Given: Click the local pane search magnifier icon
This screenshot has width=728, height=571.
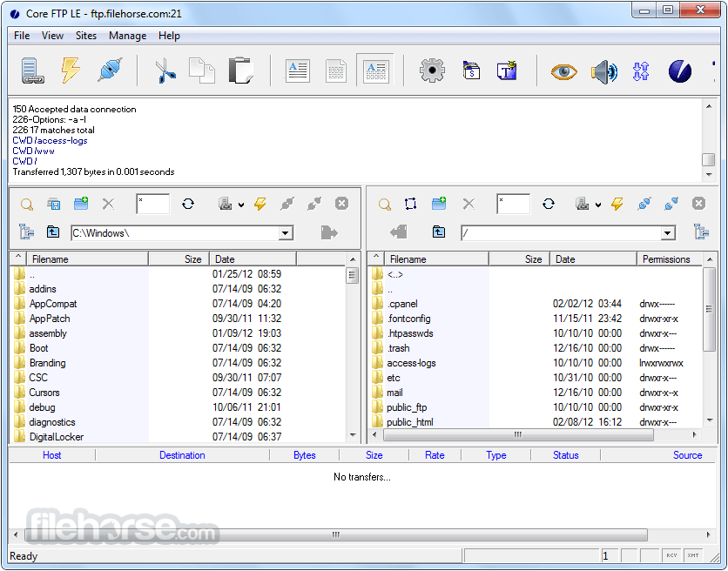Looking at the screenshot, I should pos(27,205).
